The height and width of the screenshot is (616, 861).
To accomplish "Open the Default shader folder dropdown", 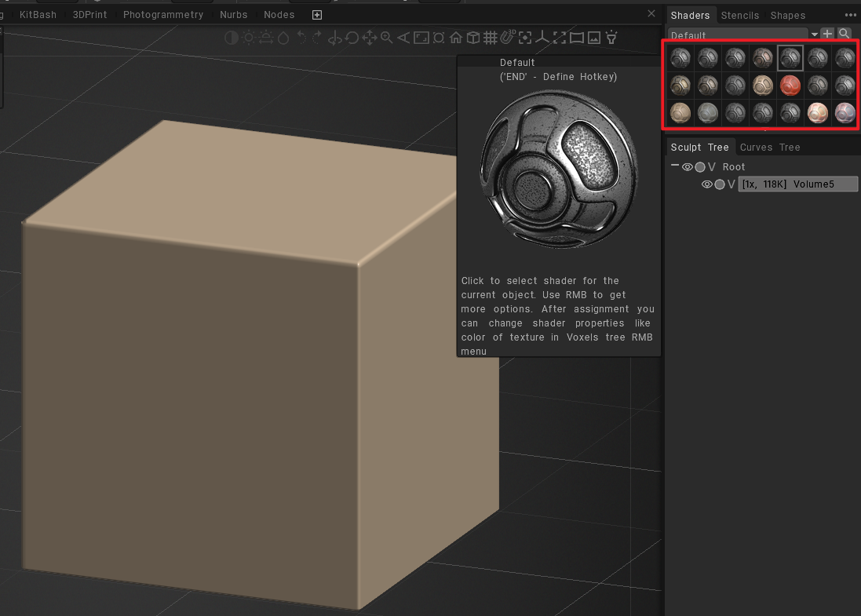I will click(814, 35).
